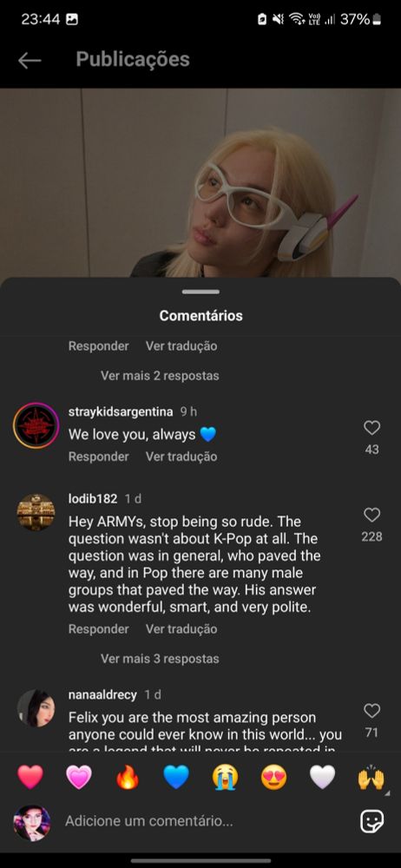Insert the pink heart emoji

tap(79, 777)
